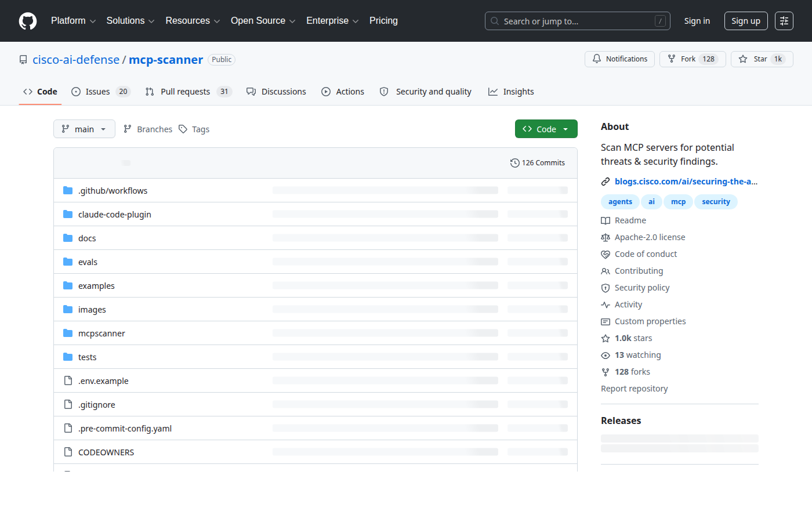Viewport: 812px width, 522px height.
Task: View Tags list
Action: 194,129
